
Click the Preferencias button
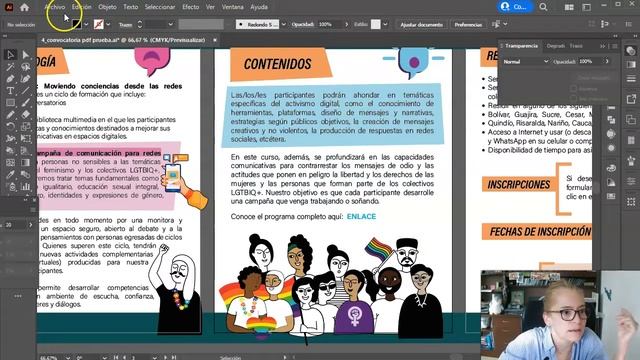click(x=468, y=24)
